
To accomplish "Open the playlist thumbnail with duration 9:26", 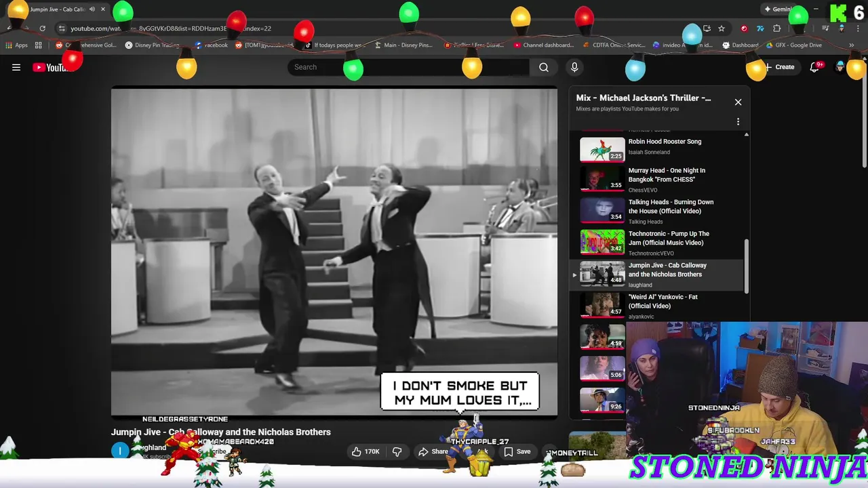I will click(x=602, y=400).
